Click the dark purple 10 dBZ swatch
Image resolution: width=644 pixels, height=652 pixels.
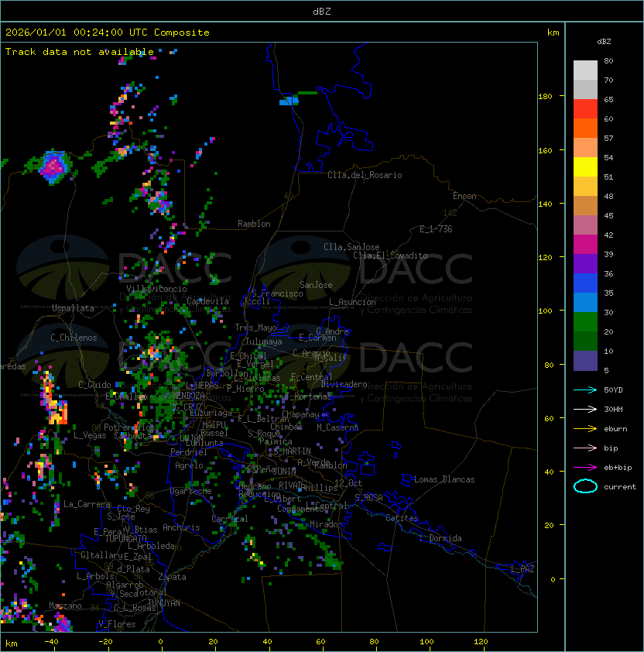pos(585,361)
